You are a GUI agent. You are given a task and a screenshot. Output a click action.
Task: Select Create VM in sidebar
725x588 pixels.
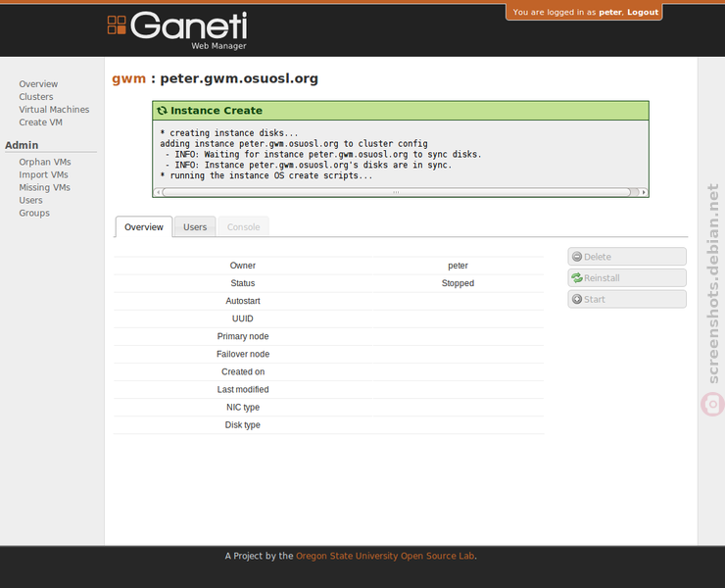[41, 122]
